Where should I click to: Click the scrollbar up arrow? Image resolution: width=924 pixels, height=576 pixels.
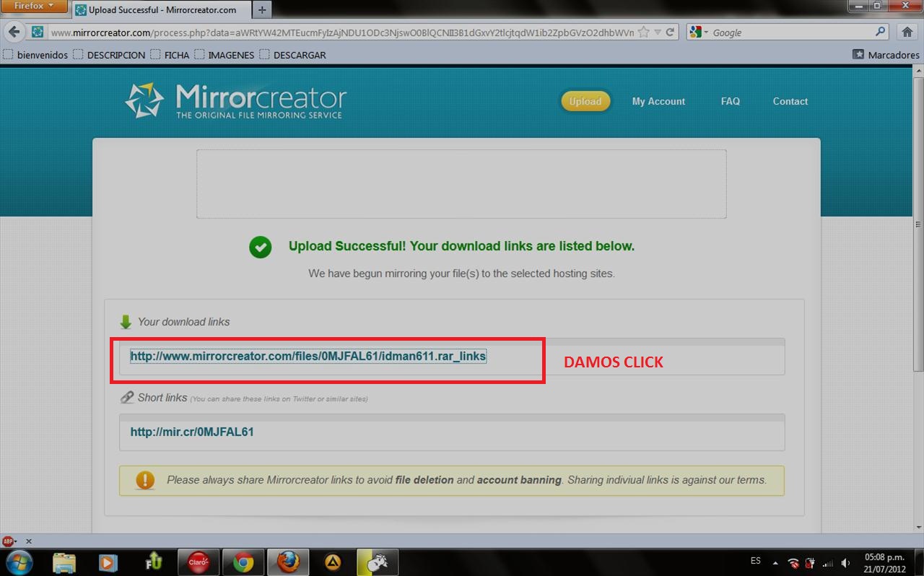click(x=918, y=71)
